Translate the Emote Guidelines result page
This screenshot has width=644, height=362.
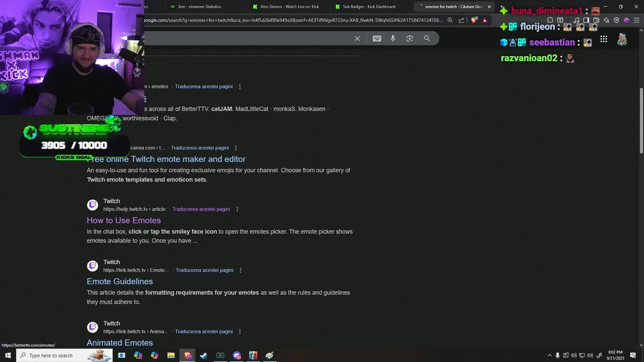204,270
